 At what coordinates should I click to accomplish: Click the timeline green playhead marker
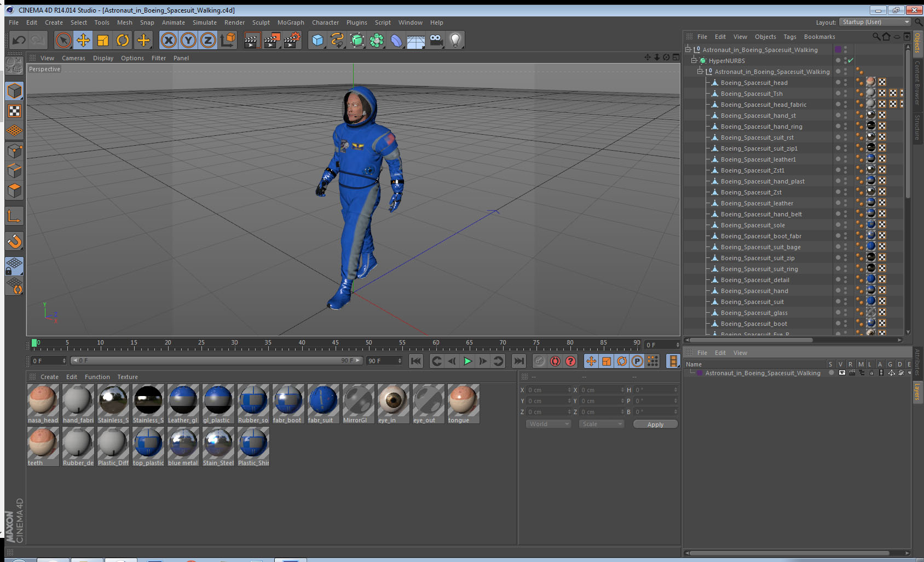click(x=34, y=343)
